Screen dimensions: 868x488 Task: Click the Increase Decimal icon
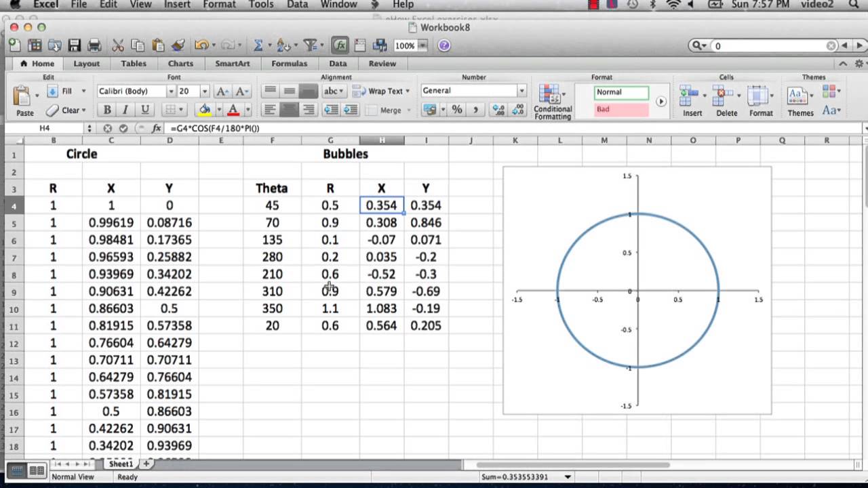[498, 109]
